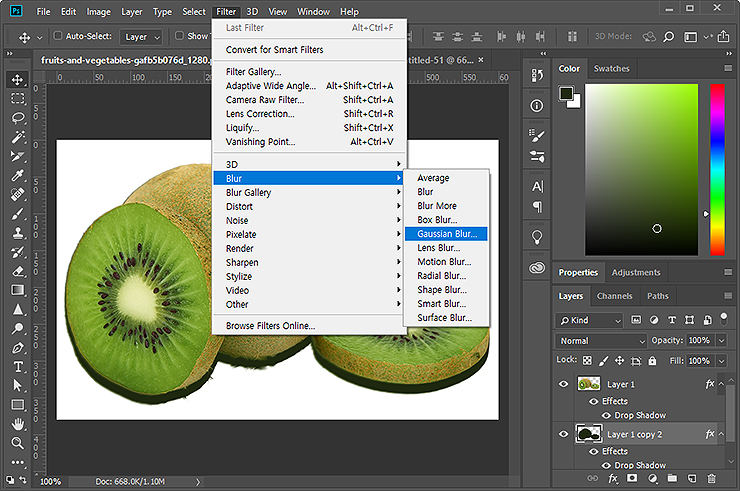The height and width of the screenshot is (491, 740).
Task: Select the Zoom tool in toolbar
Action: tap(17, 443)
